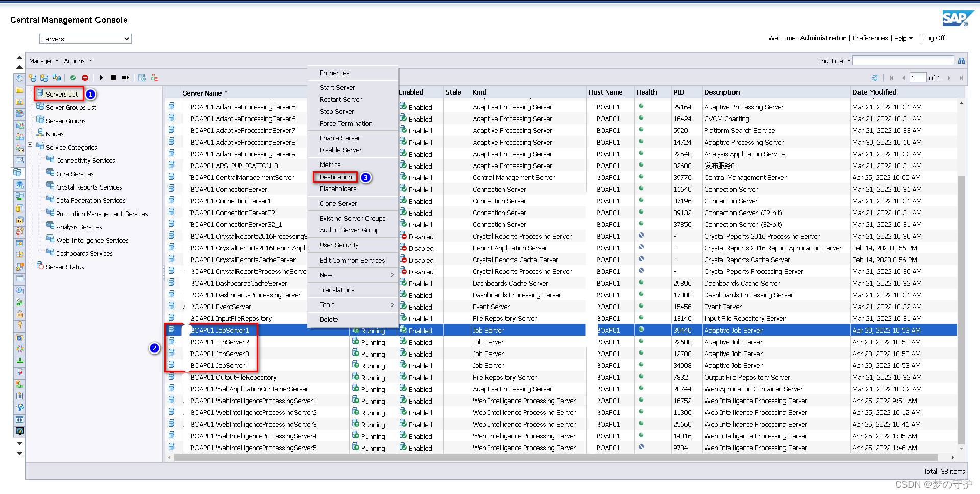
Task: Choose Edit Common Services menu entry
Action: point(353,260)
